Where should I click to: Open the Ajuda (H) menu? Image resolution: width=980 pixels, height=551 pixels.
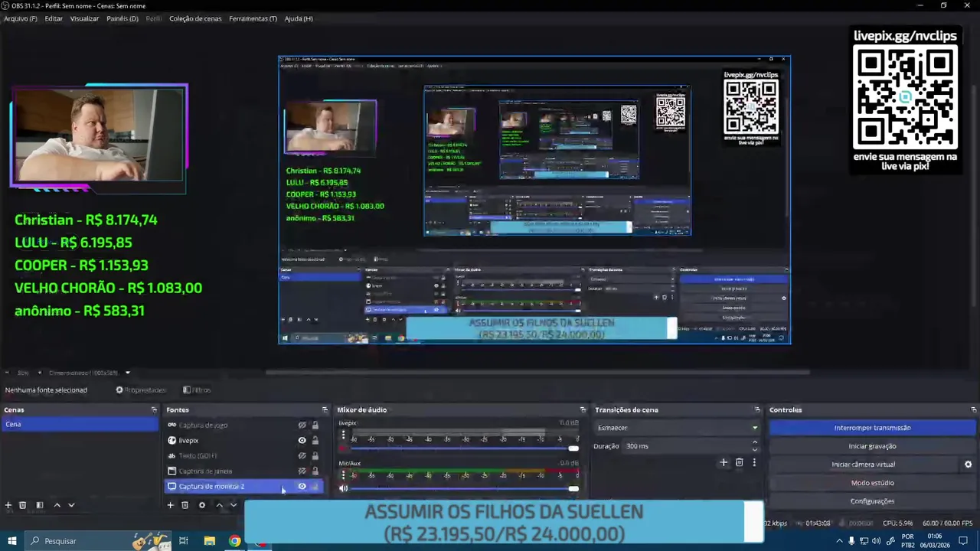click(299, 18)
